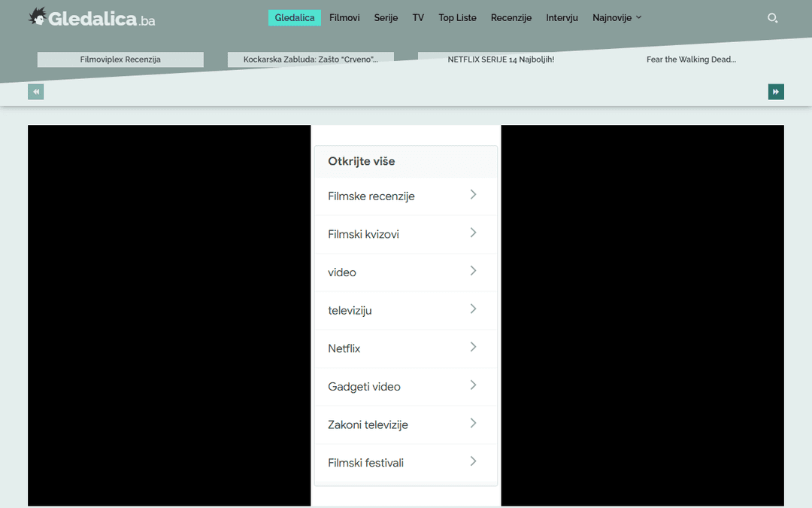Select Filmski festivali topic text
The height and width of the screenshot is (508, 812).
click(365, 463)
